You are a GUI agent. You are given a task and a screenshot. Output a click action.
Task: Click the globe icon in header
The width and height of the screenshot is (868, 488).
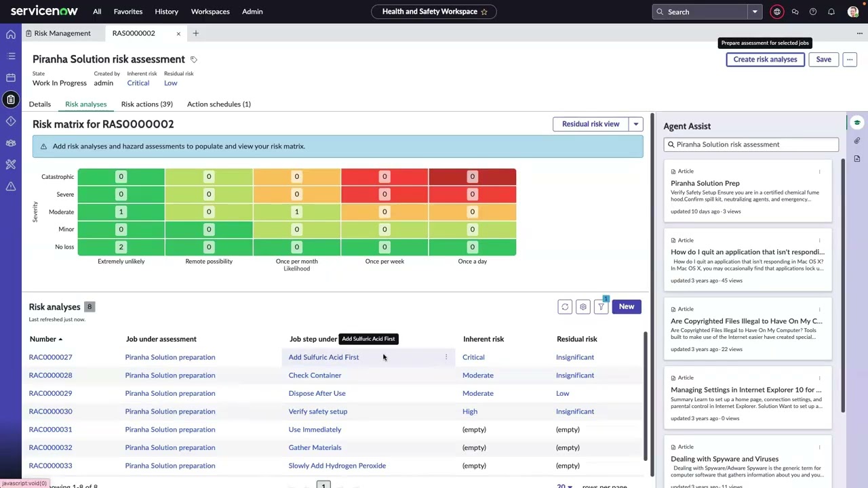[x=777, y=12]
